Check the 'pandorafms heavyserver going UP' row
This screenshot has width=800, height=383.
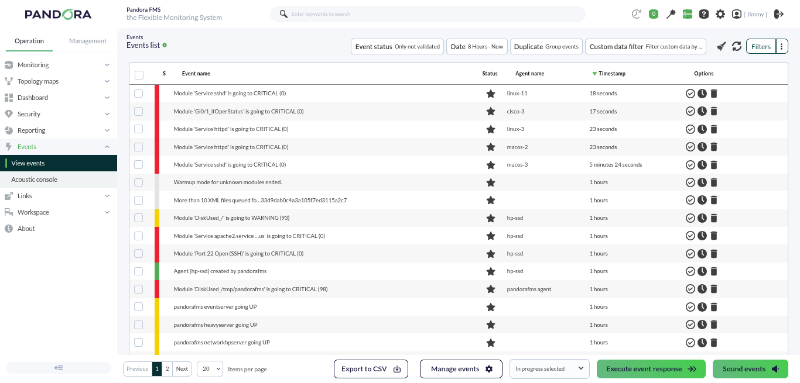[139, 324]
